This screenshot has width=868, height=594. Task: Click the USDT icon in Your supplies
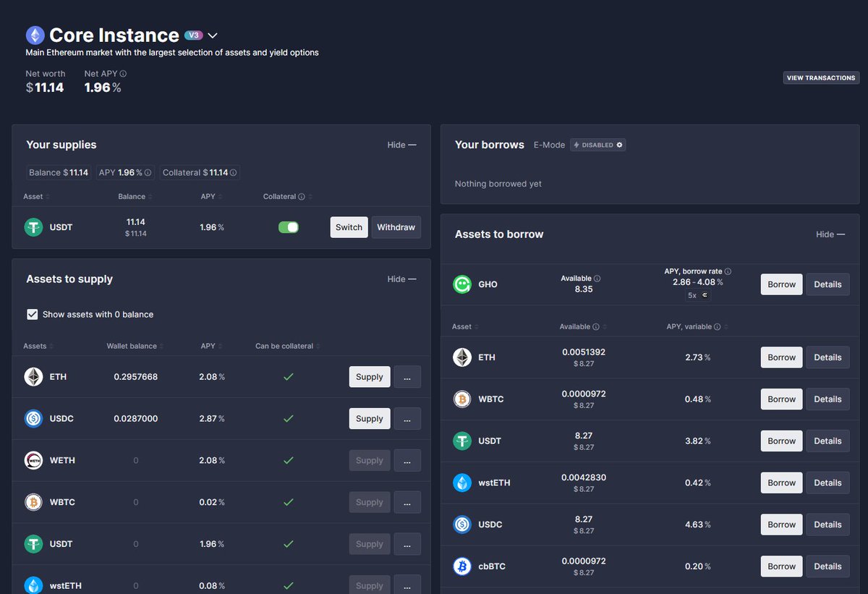tap(34, 227)
